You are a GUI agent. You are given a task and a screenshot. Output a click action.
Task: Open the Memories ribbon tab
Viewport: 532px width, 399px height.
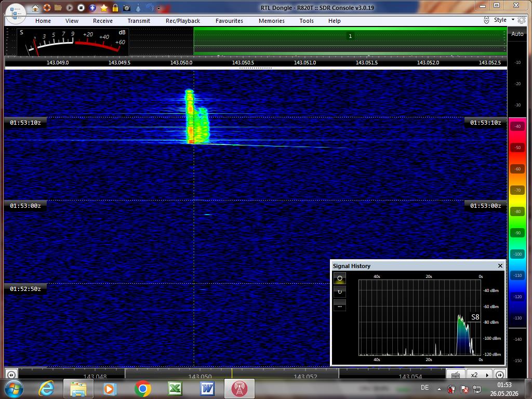(272, 21)
